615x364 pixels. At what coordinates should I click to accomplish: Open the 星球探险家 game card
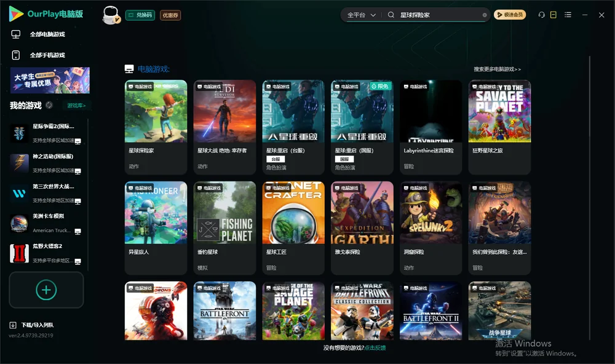(156, 127)
